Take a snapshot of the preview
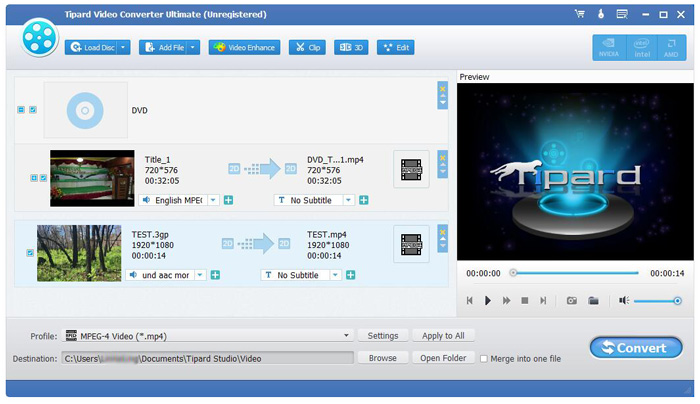700x404 pixels. (571, 300)
